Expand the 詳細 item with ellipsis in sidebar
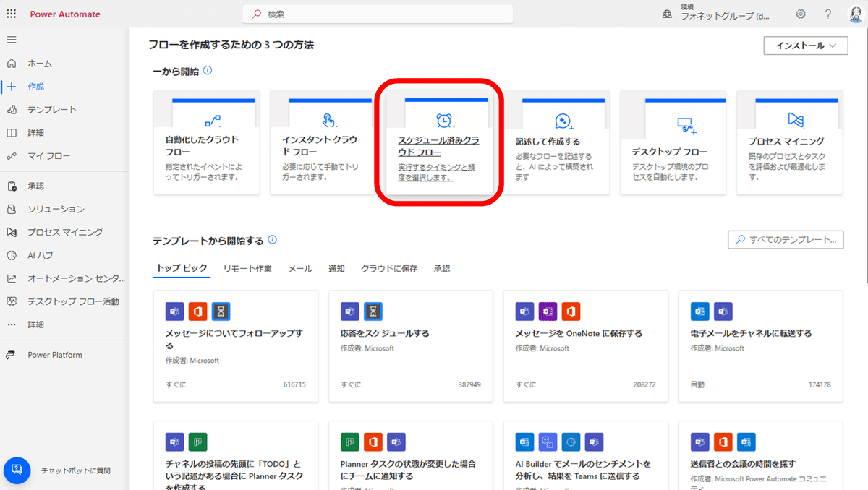This screenshot has height=490, width=868. [36, 325]
